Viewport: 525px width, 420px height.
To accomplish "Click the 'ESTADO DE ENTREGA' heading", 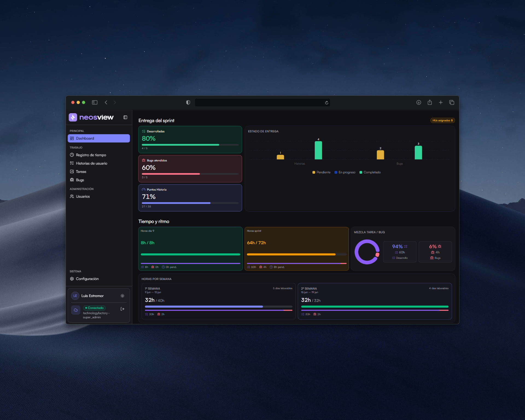I will tap(263, 132).
